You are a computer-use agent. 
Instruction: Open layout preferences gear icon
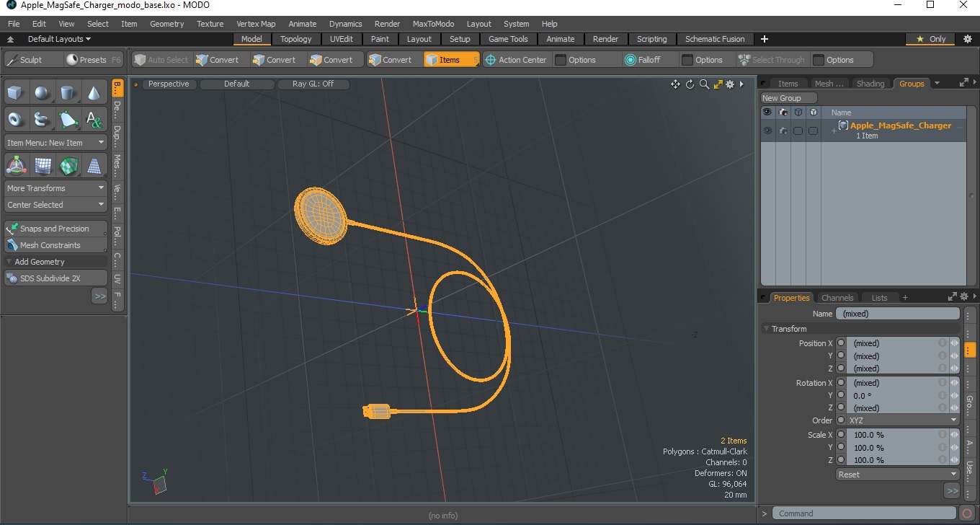click(968, 39)
